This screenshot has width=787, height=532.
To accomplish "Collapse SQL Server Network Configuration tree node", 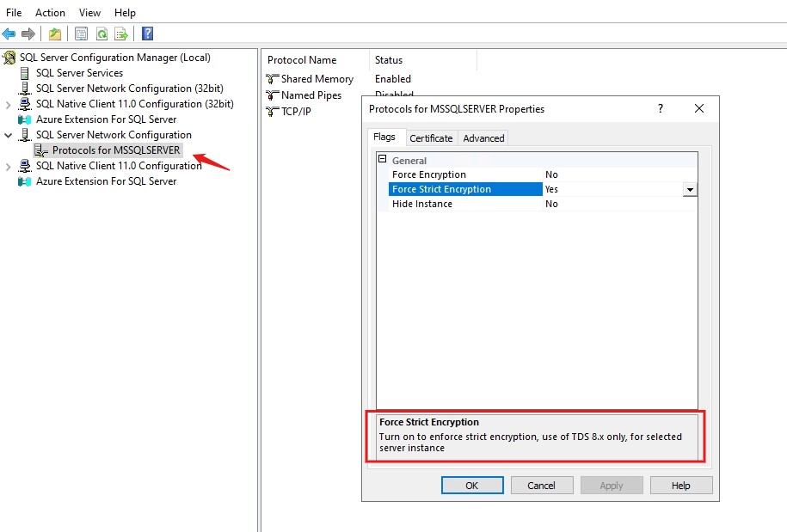I will (x=9, y=135).
